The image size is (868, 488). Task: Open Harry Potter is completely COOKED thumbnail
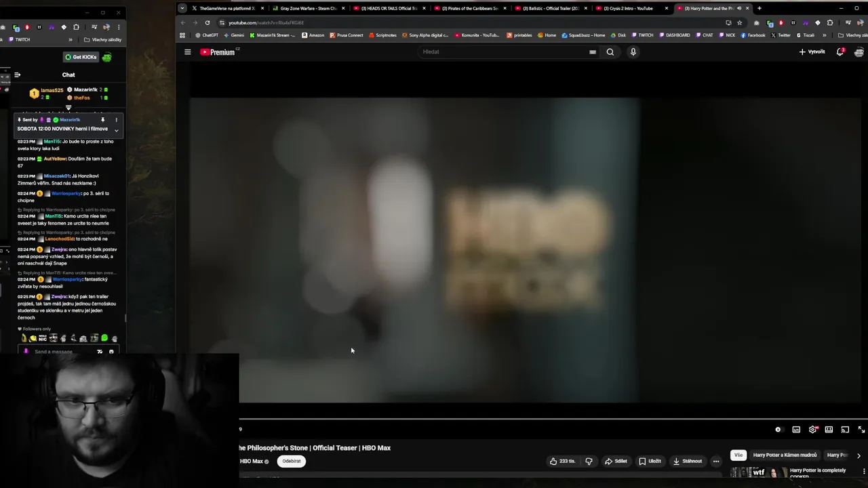[758, 472]
